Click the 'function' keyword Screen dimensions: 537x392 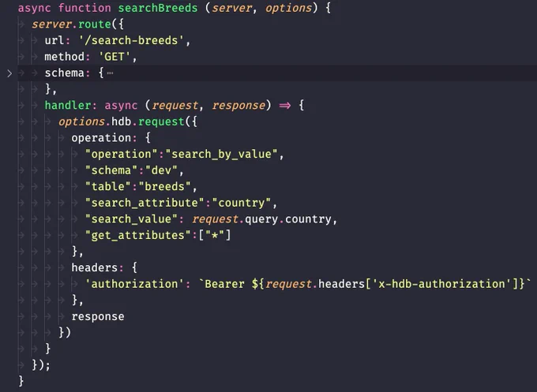point(84,8)
